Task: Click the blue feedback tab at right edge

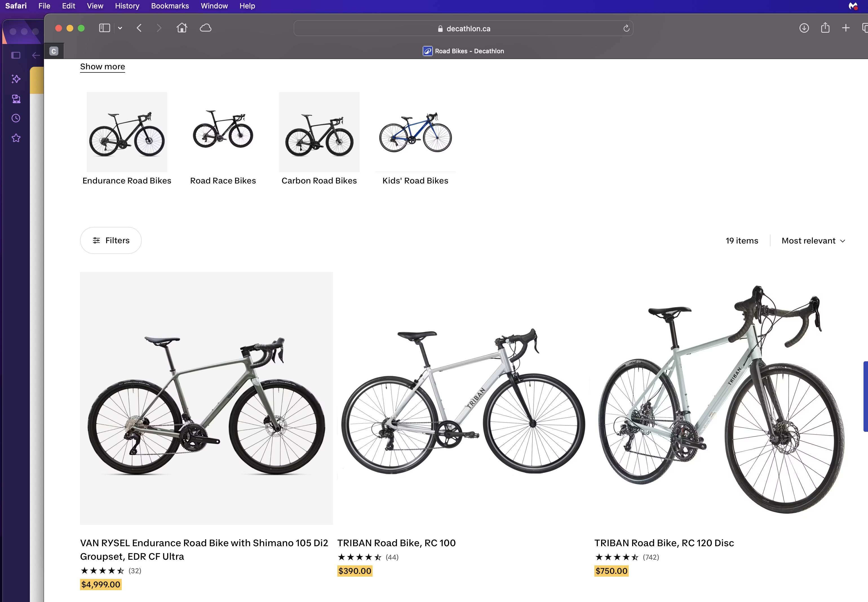Action: tap(866, 397)
